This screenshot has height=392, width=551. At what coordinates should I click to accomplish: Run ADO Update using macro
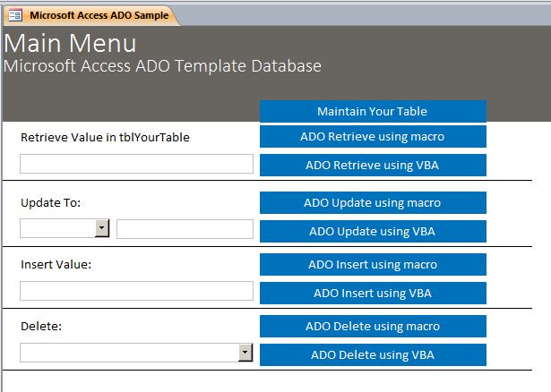[x=373, y=202]
